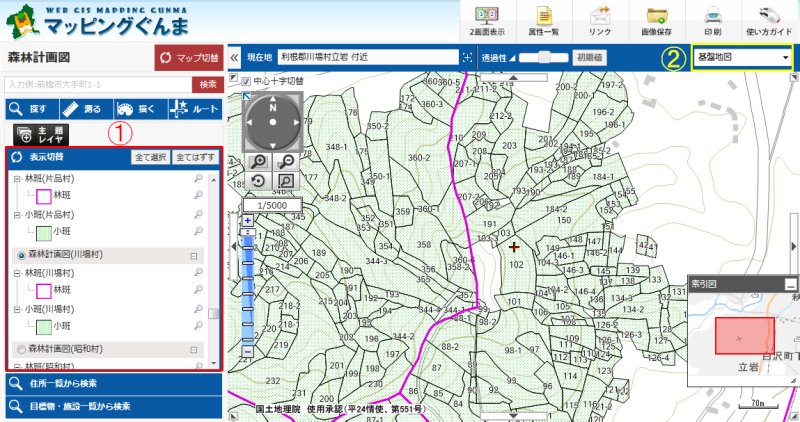800x422 pixels.
Task: Click the リンク link mail icon
Action: [x=600, y=21]
